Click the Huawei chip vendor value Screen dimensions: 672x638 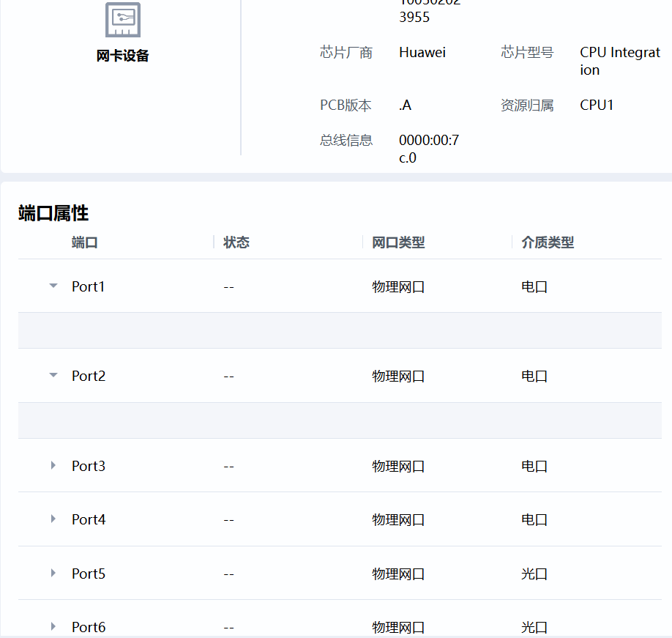422,52
